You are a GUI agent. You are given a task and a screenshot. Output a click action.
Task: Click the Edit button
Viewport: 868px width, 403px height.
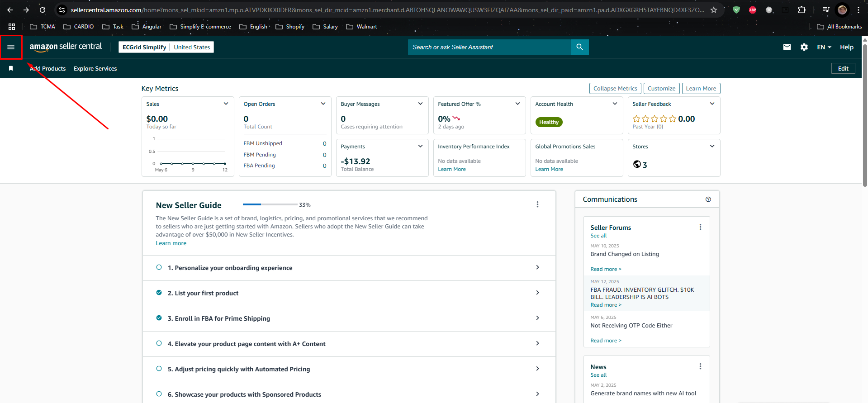843,68
